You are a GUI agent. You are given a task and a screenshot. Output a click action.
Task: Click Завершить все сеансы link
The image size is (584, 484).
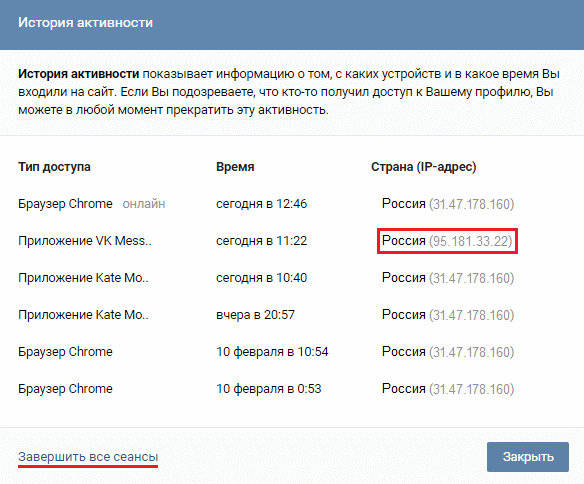point(88,456)
